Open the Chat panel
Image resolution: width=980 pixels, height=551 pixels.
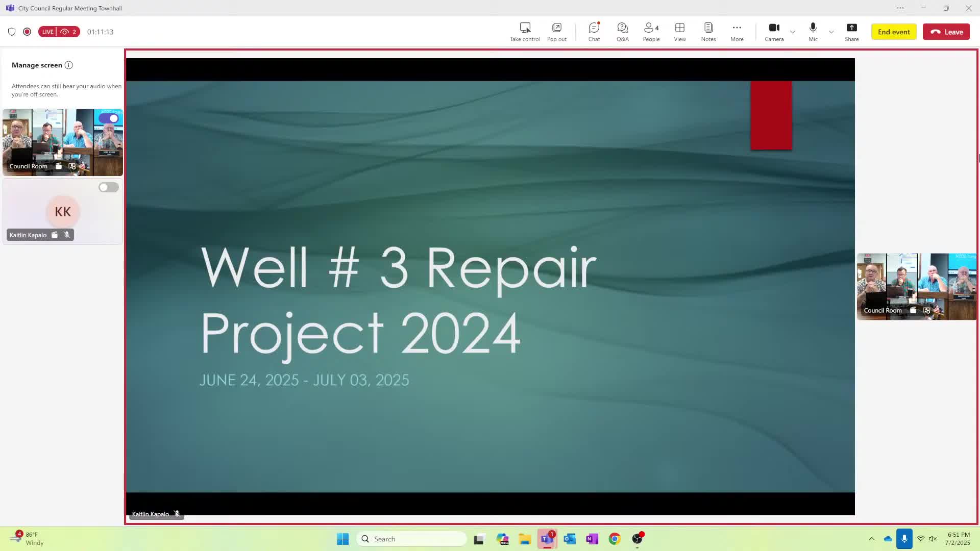pos(594,32)
